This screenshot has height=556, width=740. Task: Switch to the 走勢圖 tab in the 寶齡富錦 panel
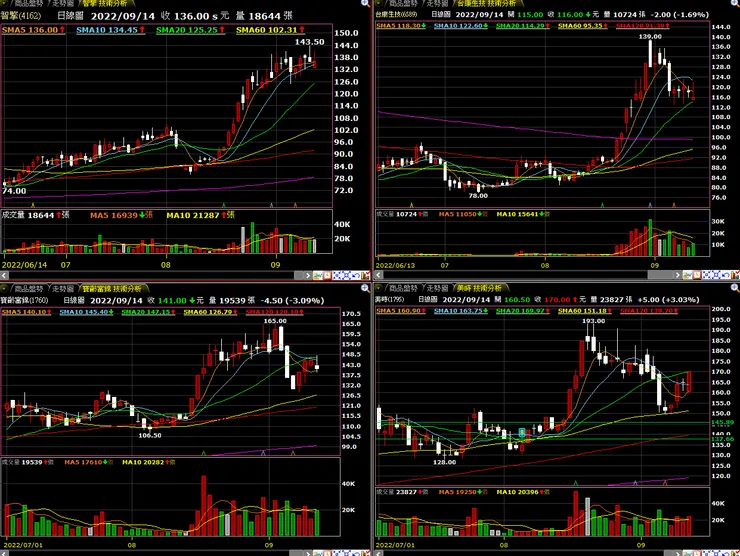63,288
